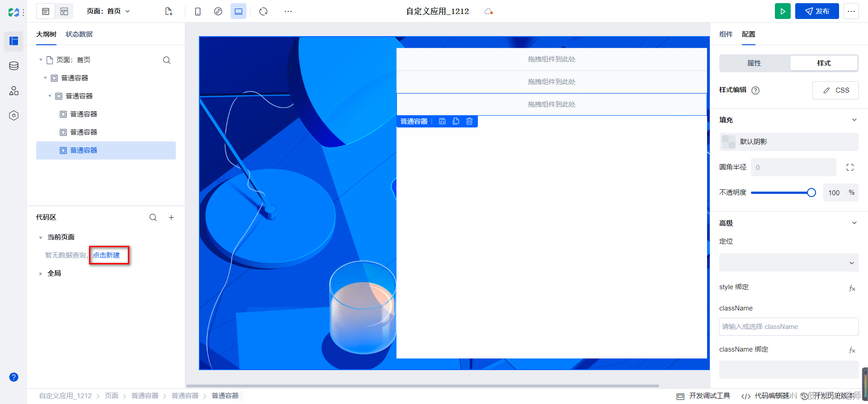
Task: Collapse the 高级 section
Action: point(854,223)
